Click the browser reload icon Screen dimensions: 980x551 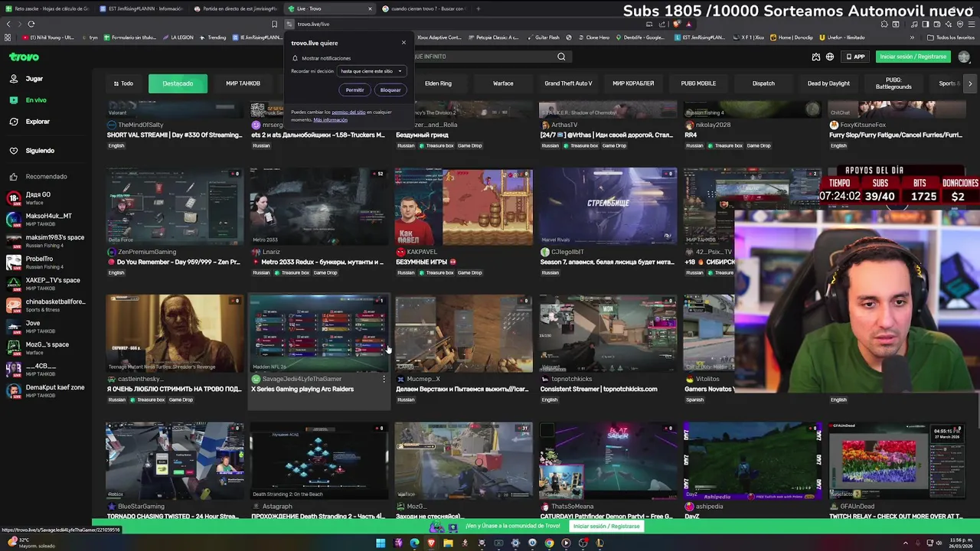point(31,24)
